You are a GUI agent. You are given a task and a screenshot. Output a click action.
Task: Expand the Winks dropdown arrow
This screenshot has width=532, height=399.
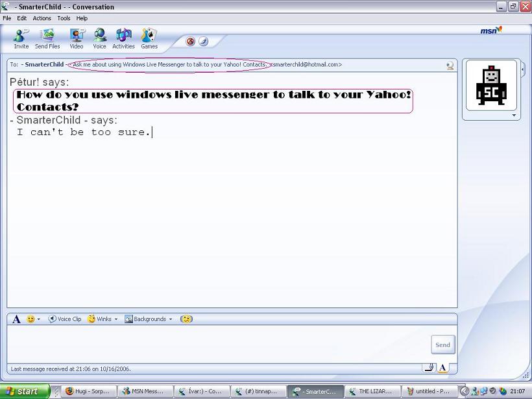[x=116, y=319]
